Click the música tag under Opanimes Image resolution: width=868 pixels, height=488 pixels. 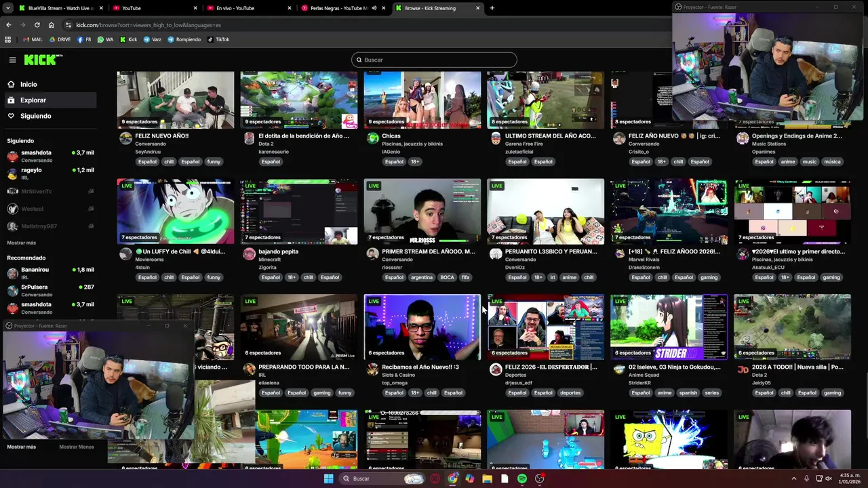832,162
